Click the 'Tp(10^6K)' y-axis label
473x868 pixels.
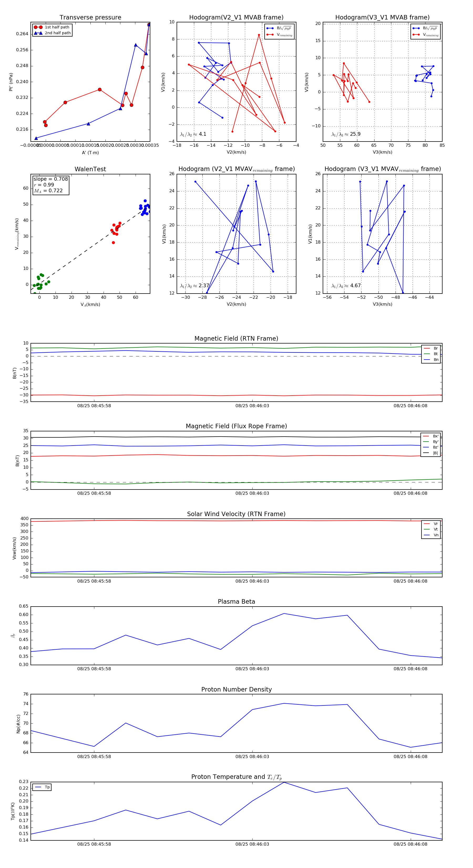click(13, 811)
